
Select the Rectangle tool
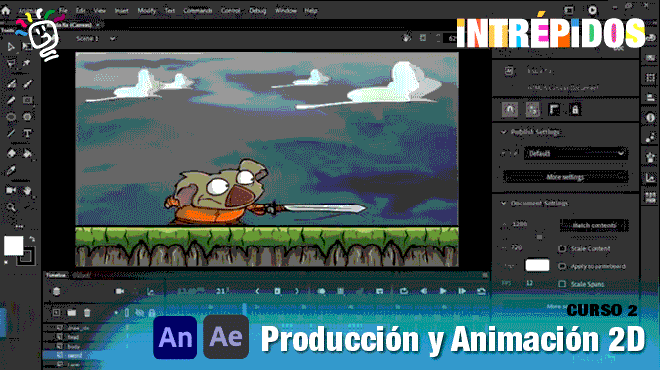[27, 100]
